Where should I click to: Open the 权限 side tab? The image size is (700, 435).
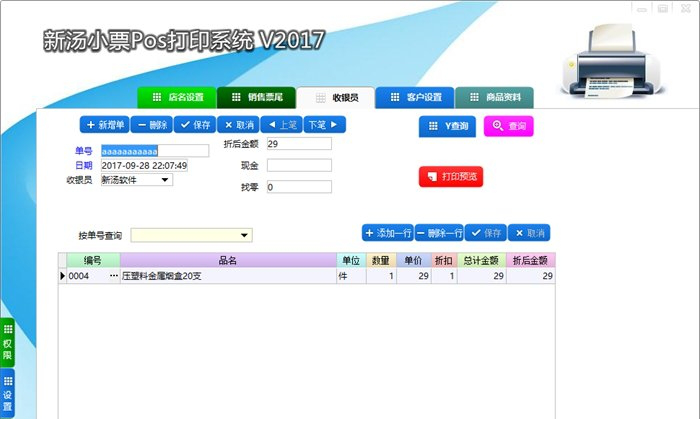pyautogui.click(x=8, y=343)
